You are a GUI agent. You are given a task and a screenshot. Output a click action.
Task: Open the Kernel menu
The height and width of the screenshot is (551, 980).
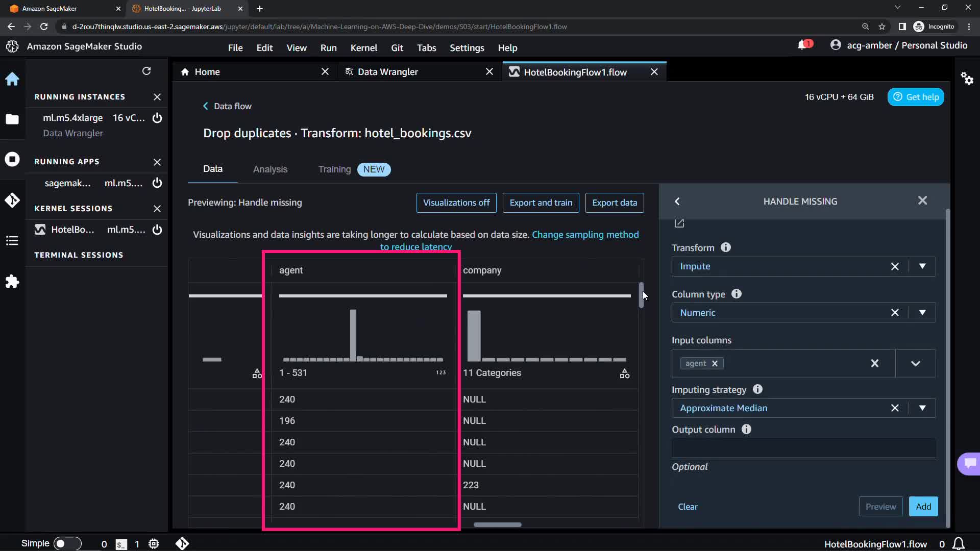[363, 48]
